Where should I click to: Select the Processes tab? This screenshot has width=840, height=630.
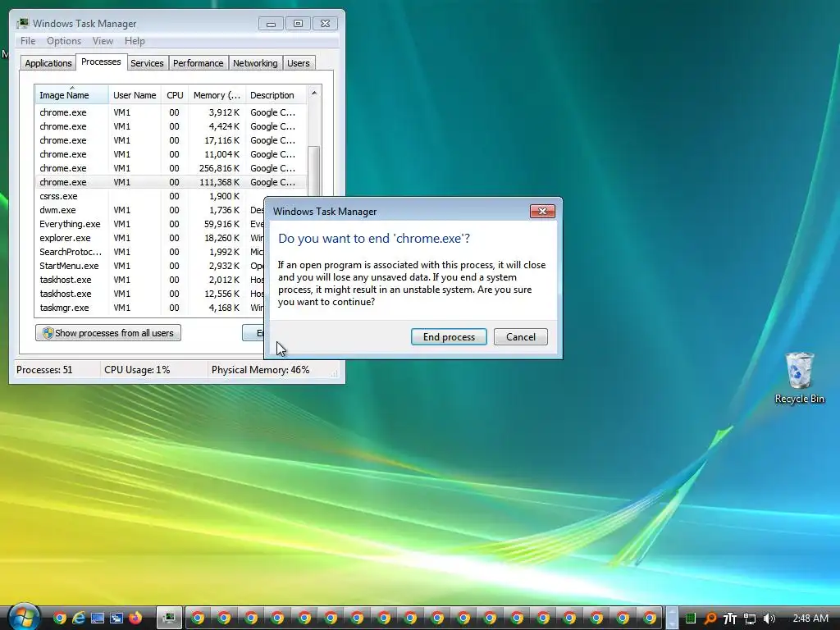tap(101, 62)
